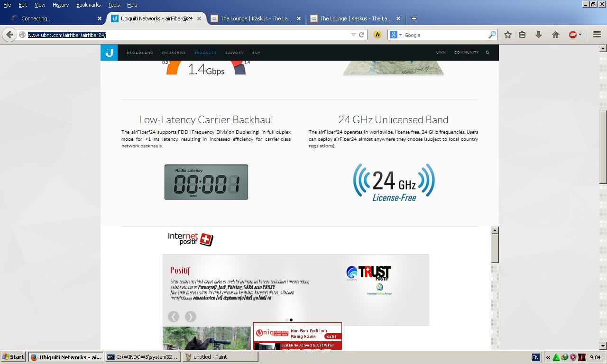Viewport: 607px width, 364px height.
Task: Click the green triangle tray icon
Action: 556,357
